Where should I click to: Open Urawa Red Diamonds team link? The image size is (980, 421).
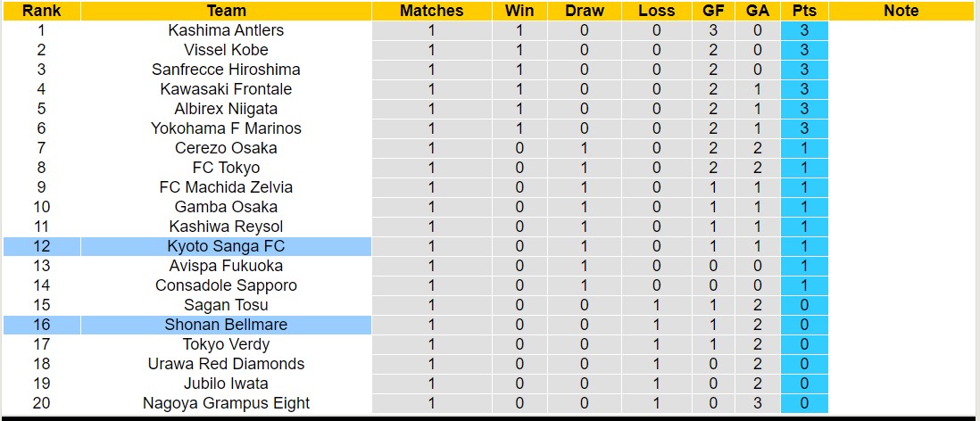click(x=226, y=364)
